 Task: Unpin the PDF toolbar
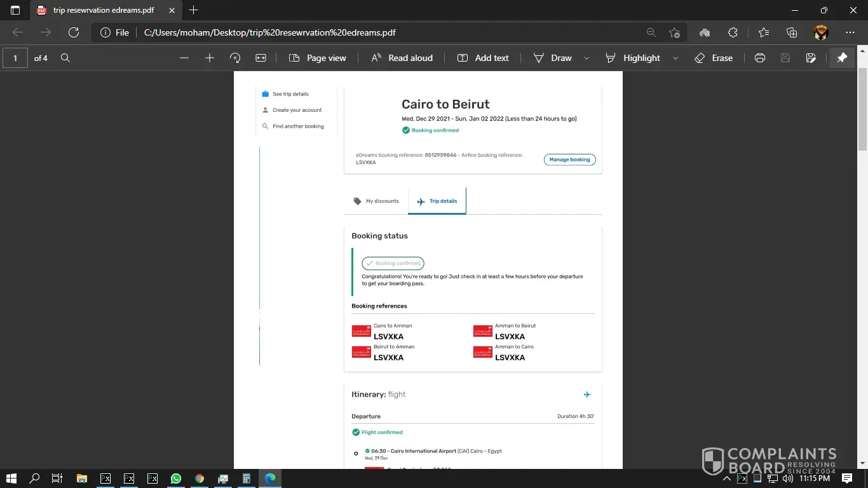842,58
